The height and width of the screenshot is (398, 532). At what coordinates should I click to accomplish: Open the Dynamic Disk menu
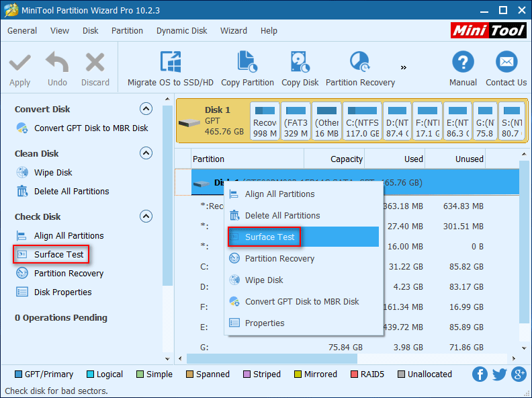(x=181, y=30)
